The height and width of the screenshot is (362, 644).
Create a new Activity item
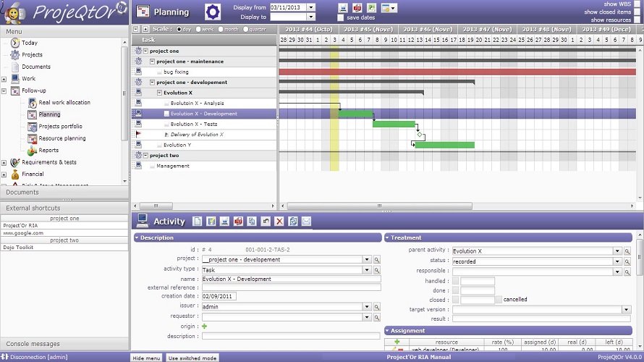[198, 222]
